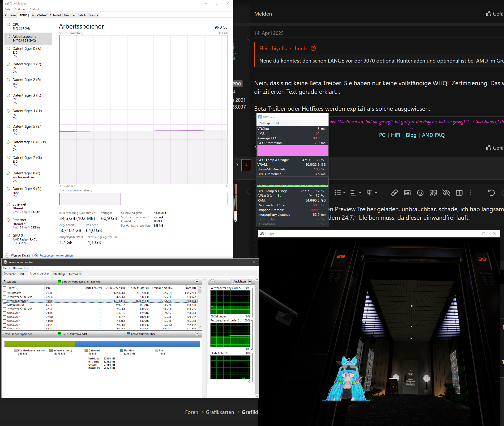Switch to the Datenträger tab in Ressourcenmonitor

coord(59,274)
